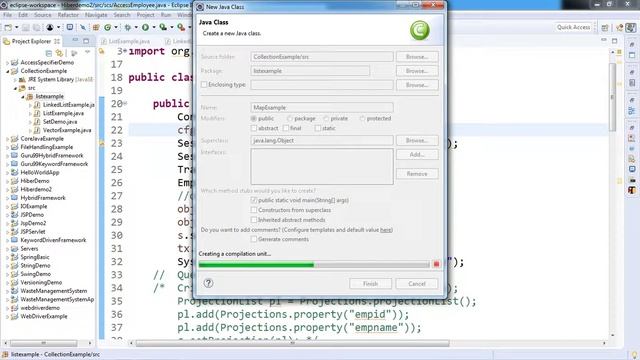The height and width of the screenshot is (360, 640).
Task: Click the blue screen toolbar icon
Action: pyautogui.click(x=70, y=27)
